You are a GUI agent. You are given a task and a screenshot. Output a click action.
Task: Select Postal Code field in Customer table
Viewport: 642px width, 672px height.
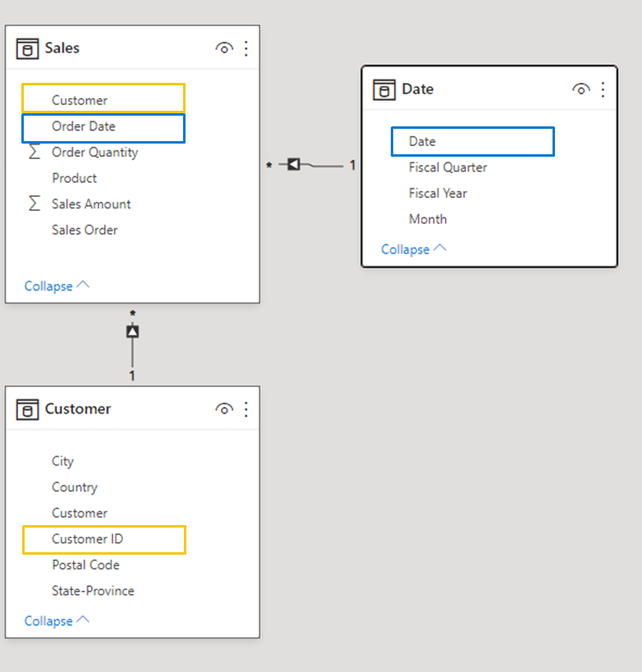[x=85, y=565]
